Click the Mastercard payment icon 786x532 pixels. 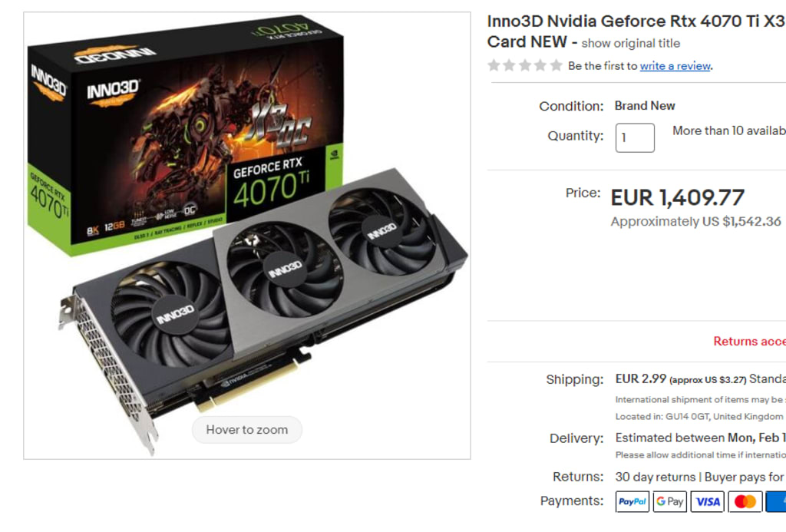point(745,501)
